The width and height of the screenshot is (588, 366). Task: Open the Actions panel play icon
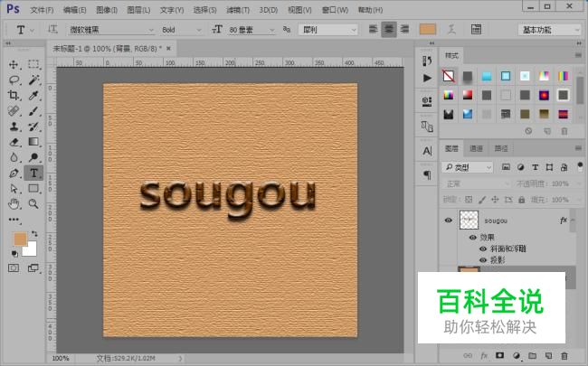click(427, 78)
